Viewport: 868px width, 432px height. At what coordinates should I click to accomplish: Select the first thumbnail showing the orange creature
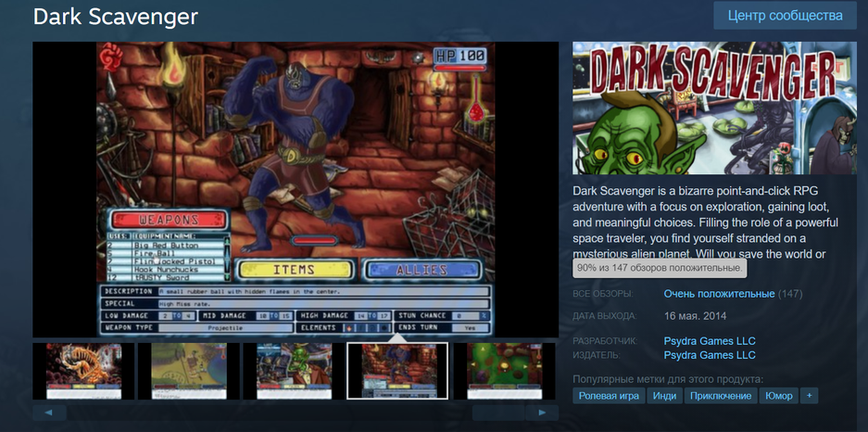click(x=83, y=371)
